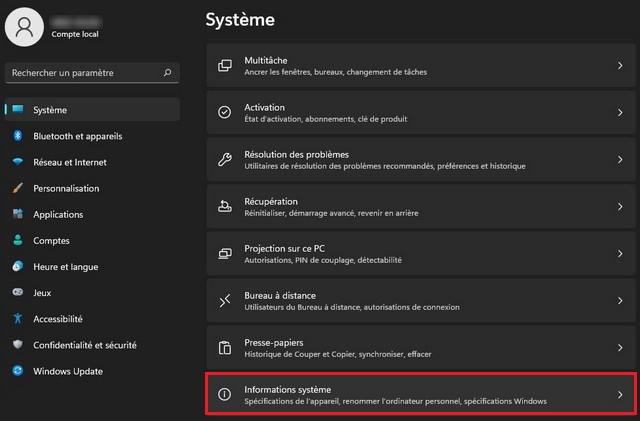The width and height of the screenshot is (640, 421).
Task: Click the chevron on Récupération row
Action: [620, 206]
